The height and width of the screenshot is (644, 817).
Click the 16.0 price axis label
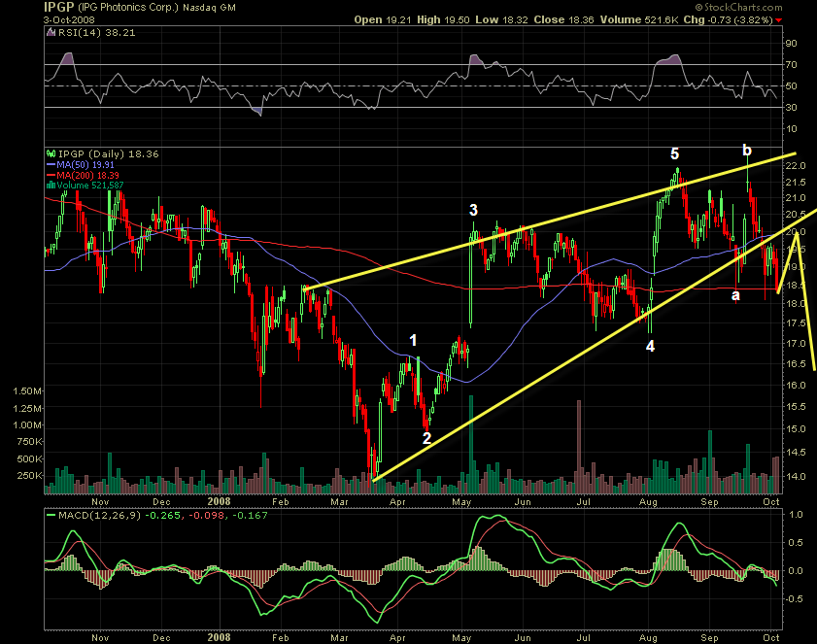pos(796,385)
